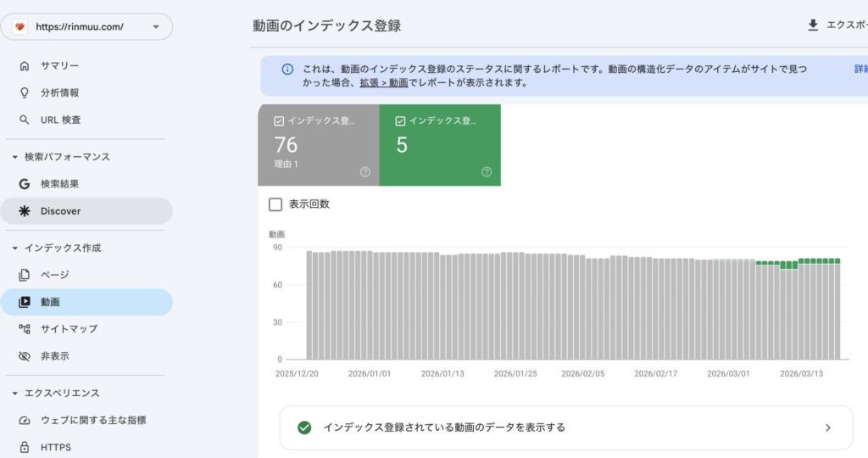Image resolution: width=868 pixels, height=458 pixels.
Task: Open analysis info lightbulb icon
Action: coord(24,92)
